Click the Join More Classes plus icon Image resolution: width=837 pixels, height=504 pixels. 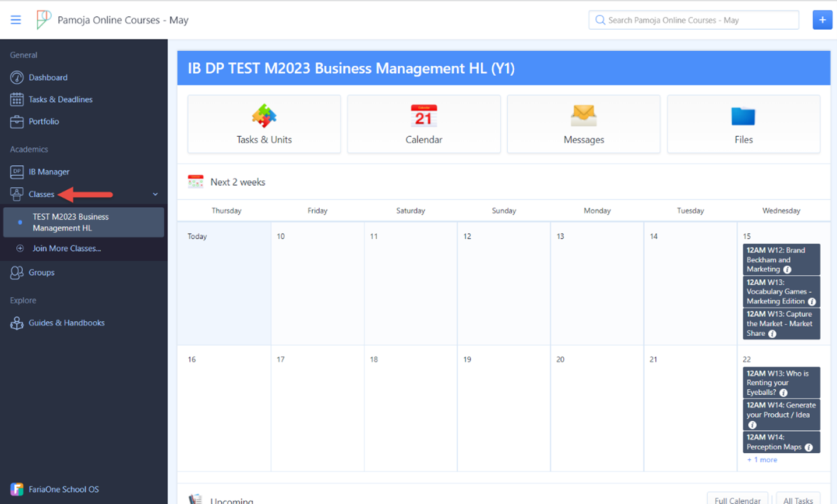(20, 249)
